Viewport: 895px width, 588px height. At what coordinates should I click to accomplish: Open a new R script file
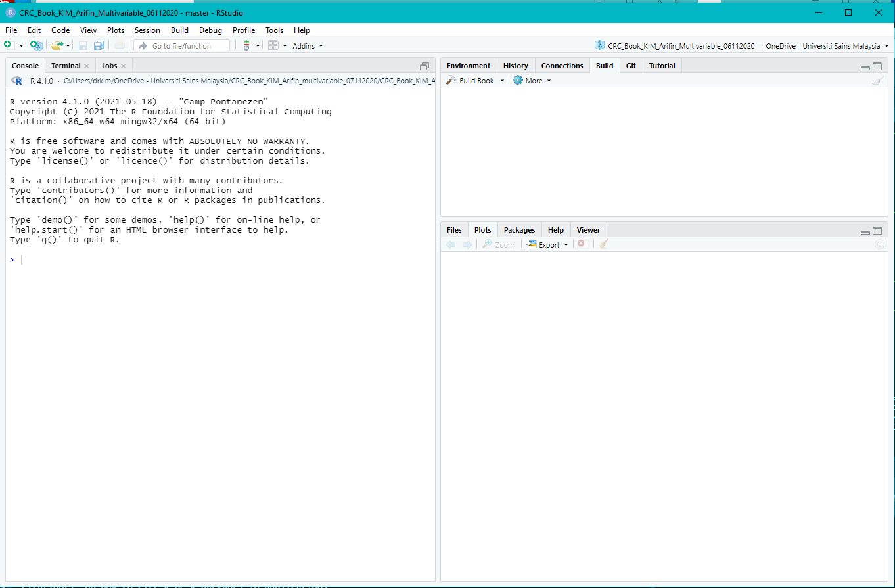pyautogui.click(x=7, y=45)
